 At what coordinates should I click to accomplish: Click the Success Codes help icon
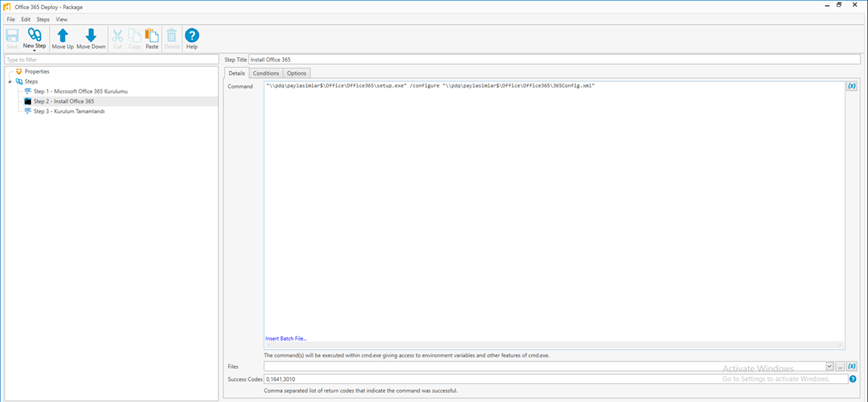tap(852, 379)
